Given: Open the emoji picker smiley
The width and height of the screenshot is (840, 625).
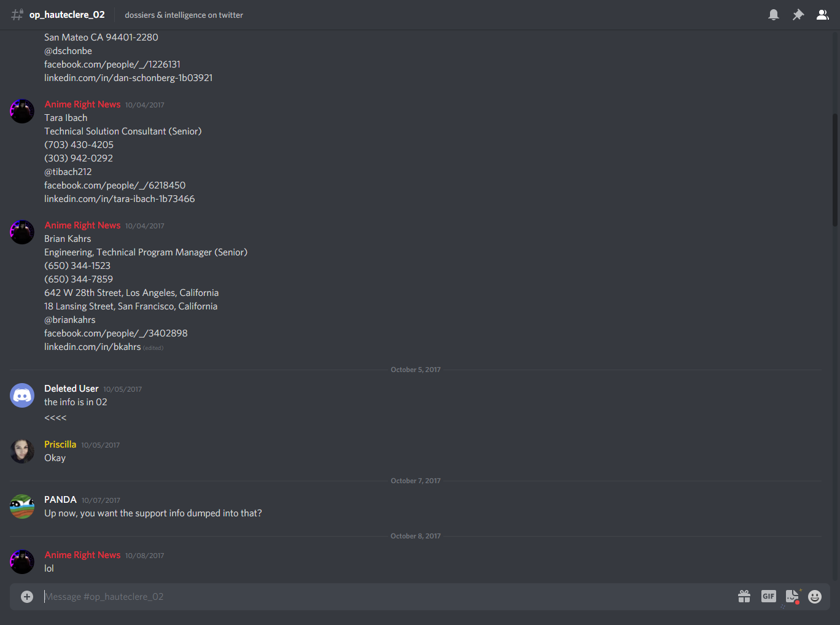Looking at the screenshot, I should point(815,597).
